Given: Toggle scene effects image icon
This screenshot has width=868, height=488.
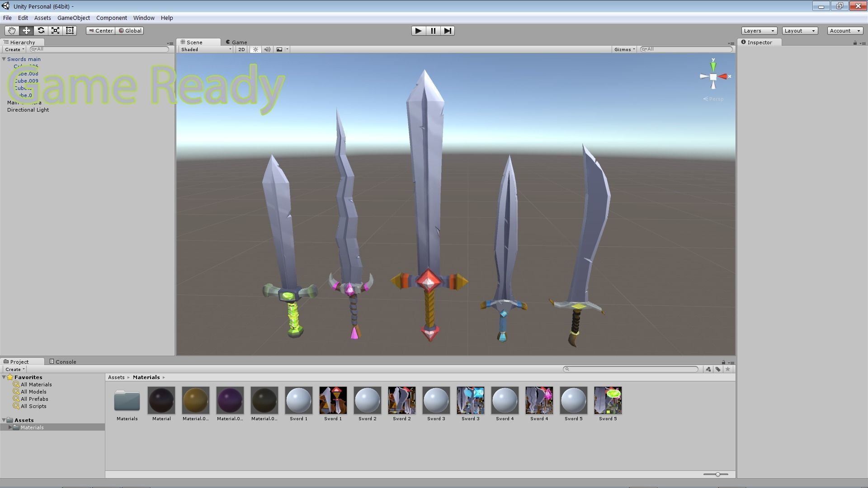Looking at the screenshot, I should [x=279, y=49].
